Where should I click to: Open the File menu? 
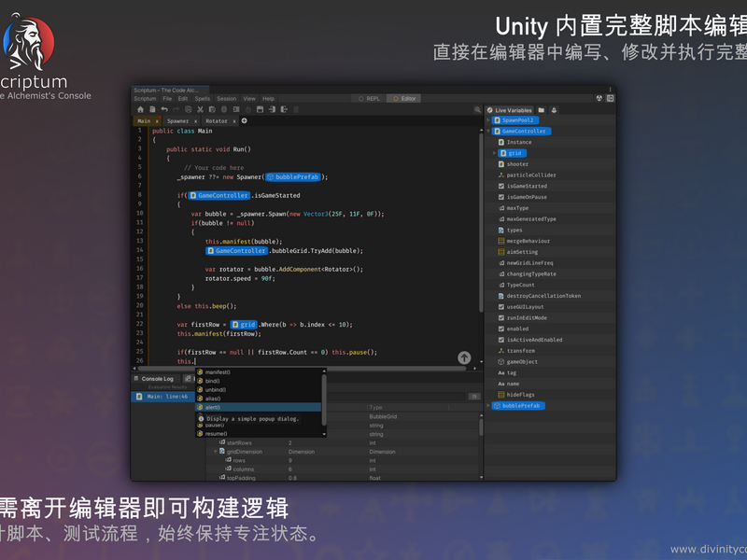click(x=167, y=99)
